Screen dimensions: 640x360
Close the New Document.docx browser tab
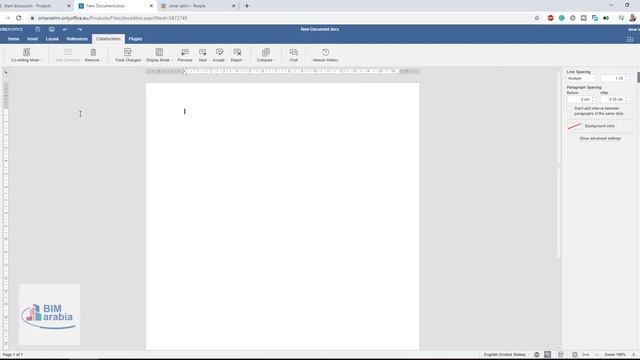(x=151, y=6)
